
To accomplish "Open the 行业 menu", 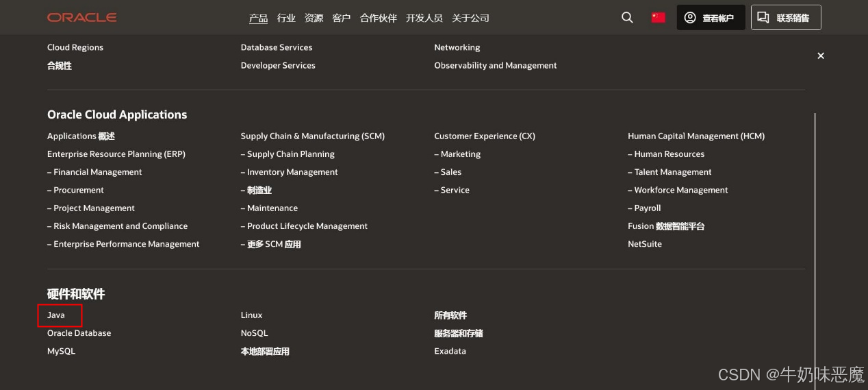I will click(286, 18).
